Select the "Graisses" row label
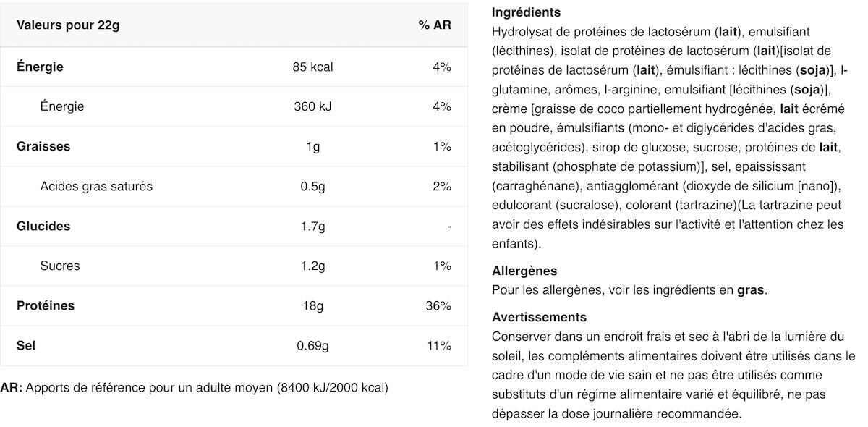The image size is (868, 427). tap(43, 146)
